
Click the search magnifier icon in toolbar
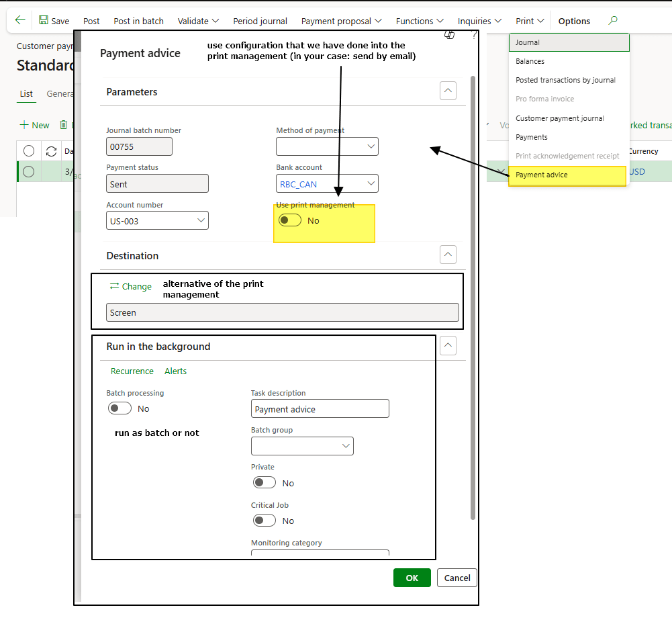tap(612, 21)
